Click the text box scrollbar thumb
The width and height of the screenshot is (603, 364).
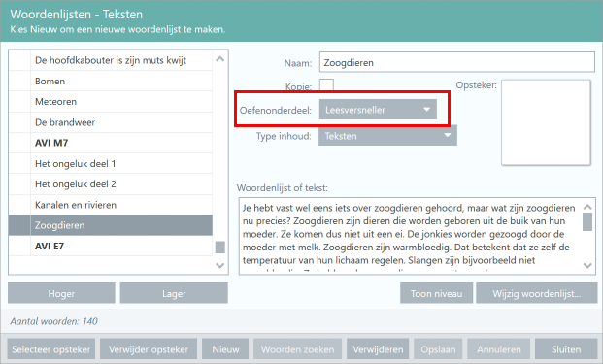(x=587, y=221)
